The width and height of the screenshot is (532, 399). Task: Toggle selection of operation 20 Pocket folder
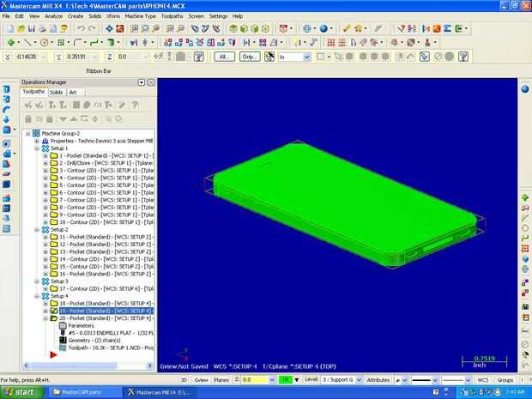[x=54, y=318]
